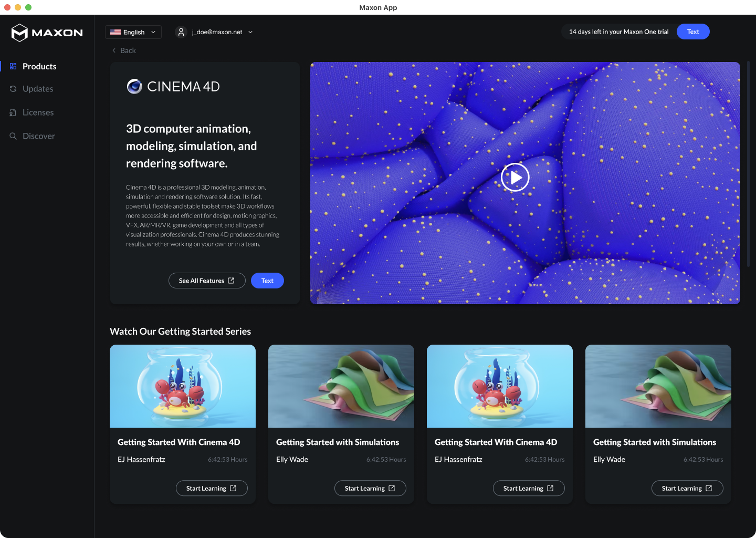Open the first layered cloth simulation thumbnail
This screenshot has width=756, height=538.
pyautogui.click(x=341, y=386)
